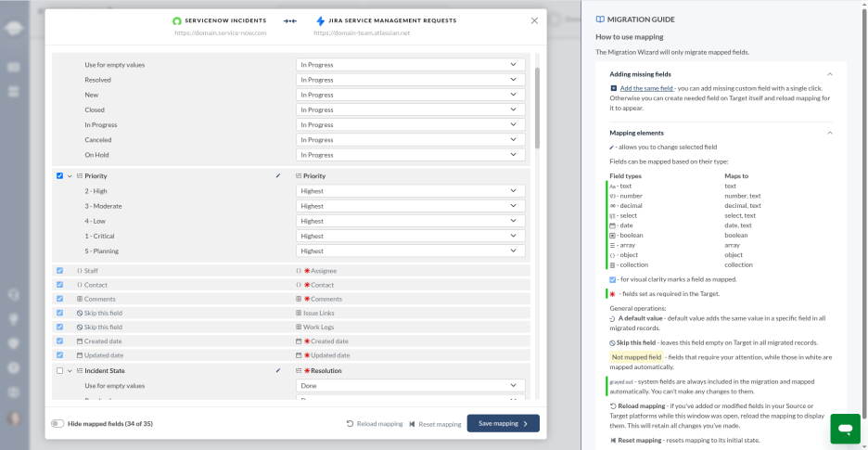Image resolution: width=868 pixels, height=450 pixels.
Task: Click the select-type icon beside Incident State
Action: click(80, 370)
